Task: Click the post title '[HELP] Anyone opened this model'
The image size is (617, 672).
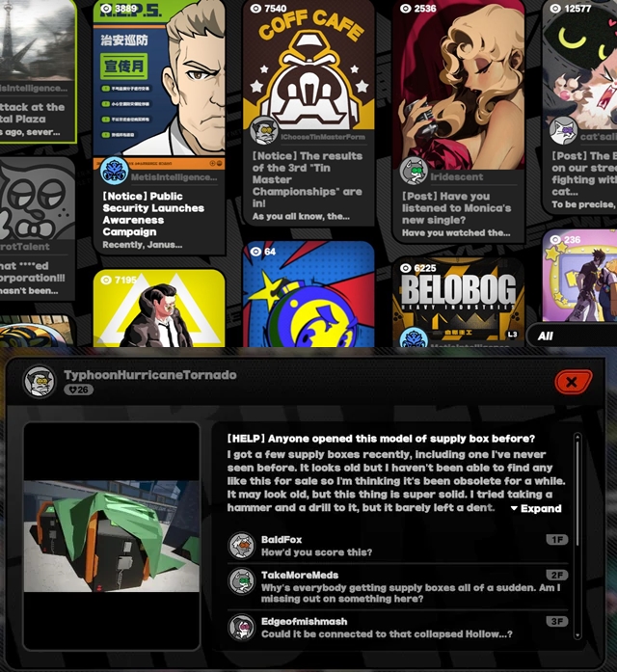Action: (x=381, y=439)
